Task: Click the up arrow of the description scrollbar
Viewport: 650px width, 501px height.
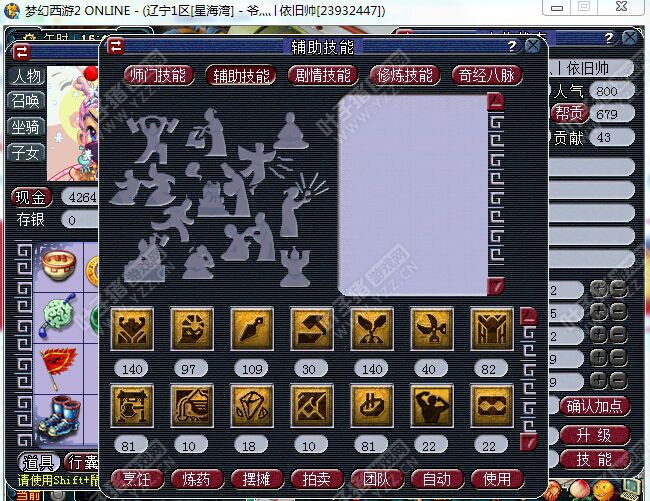Action: pyautogui.click(x=495, y=101)
